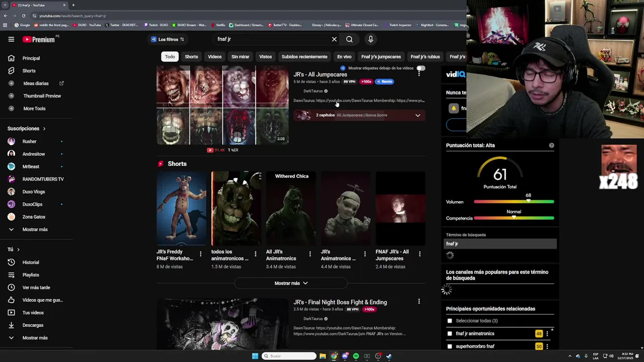Open options for Final Night Boss Fight video

419,301
